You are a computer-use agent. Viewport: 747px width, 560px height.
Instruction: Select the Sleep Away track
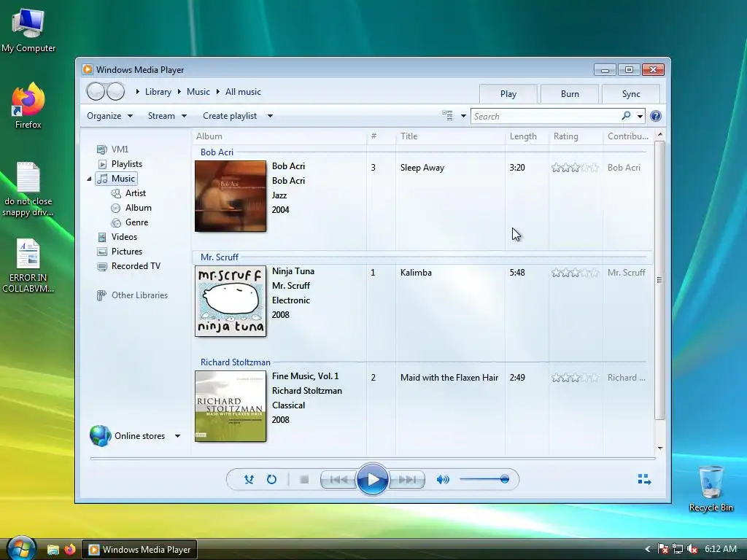(422, 168)
